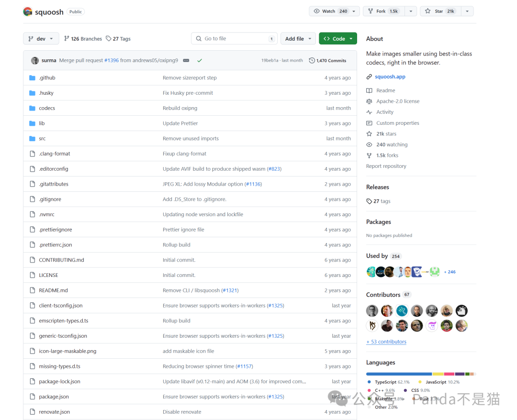Open the #1157 link in missing-types row

[244, 366]
